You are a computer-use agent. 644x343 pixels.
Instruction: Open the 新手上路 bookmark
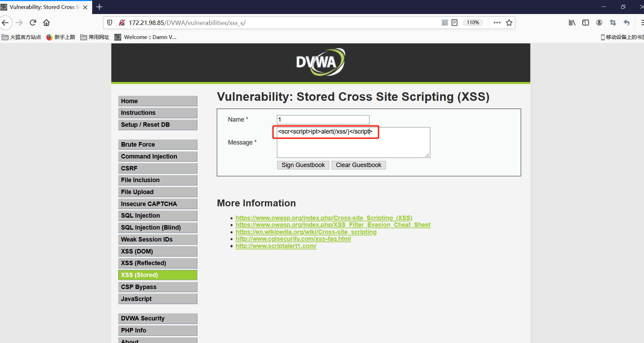[61, 37]
